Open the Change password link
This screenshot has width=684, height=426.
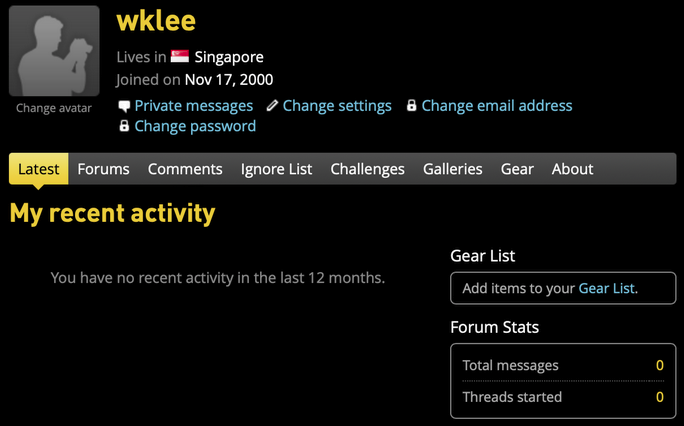(195, 127)
